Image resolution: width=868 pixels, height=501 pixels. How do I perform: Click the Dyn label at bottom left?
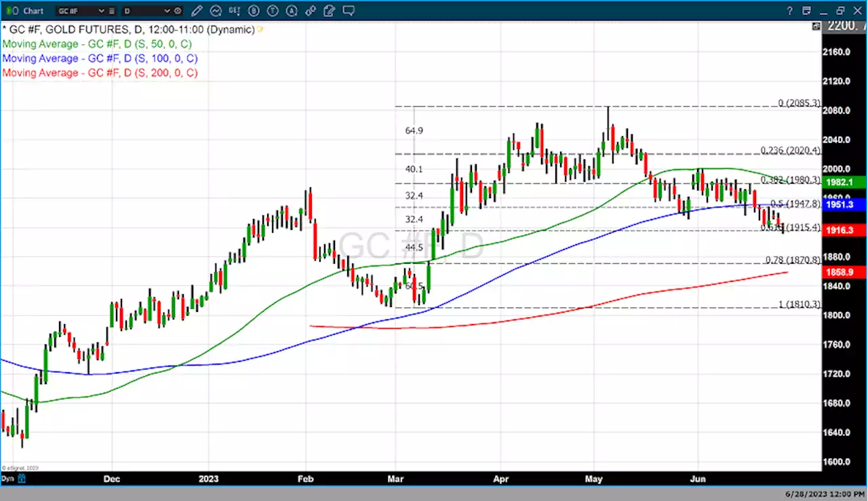coord(8,479)
